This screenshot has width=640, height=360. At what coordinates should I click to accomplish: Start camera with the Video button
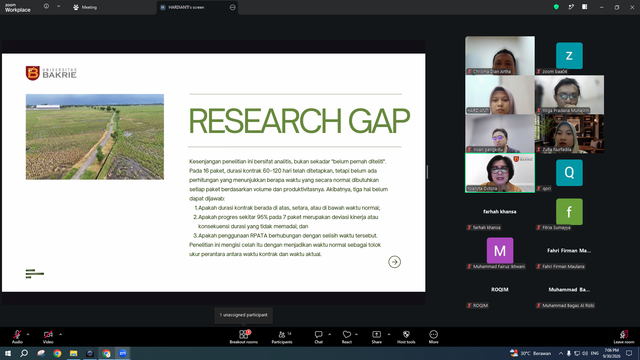(x=48, y=337)
